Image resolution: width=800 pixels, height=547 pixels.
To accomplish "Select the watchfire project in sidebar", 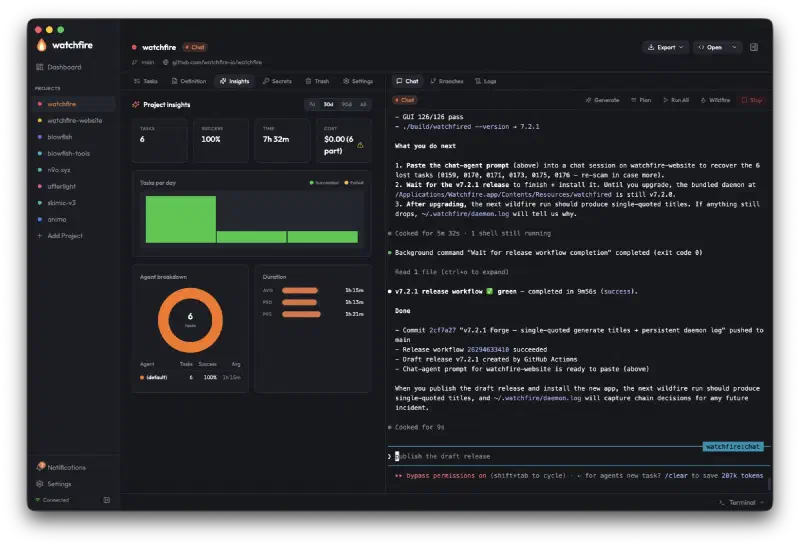I will pyautogui.click(x=74, y=104).
